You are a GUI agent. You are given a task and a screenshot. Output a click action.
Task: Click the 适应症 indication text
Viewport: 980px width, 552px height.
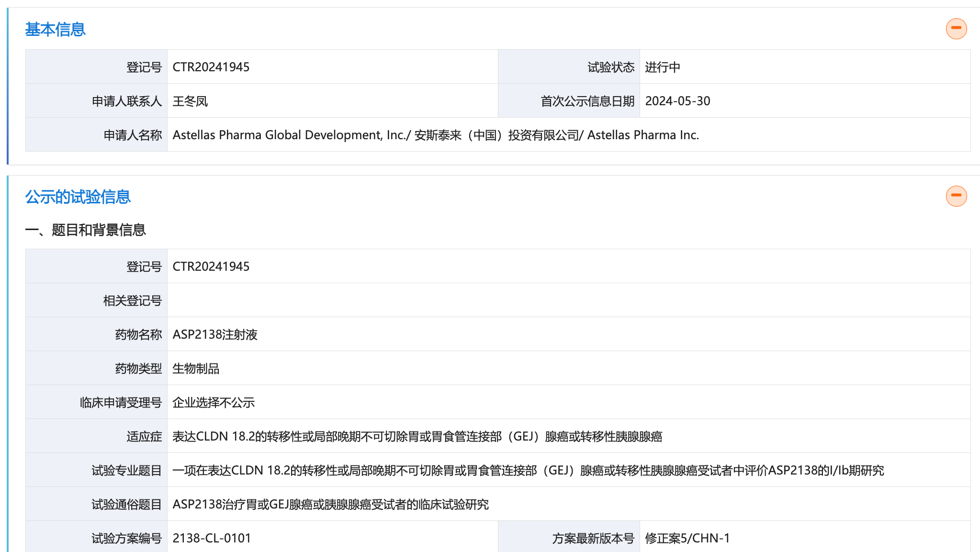click(417, 436)
